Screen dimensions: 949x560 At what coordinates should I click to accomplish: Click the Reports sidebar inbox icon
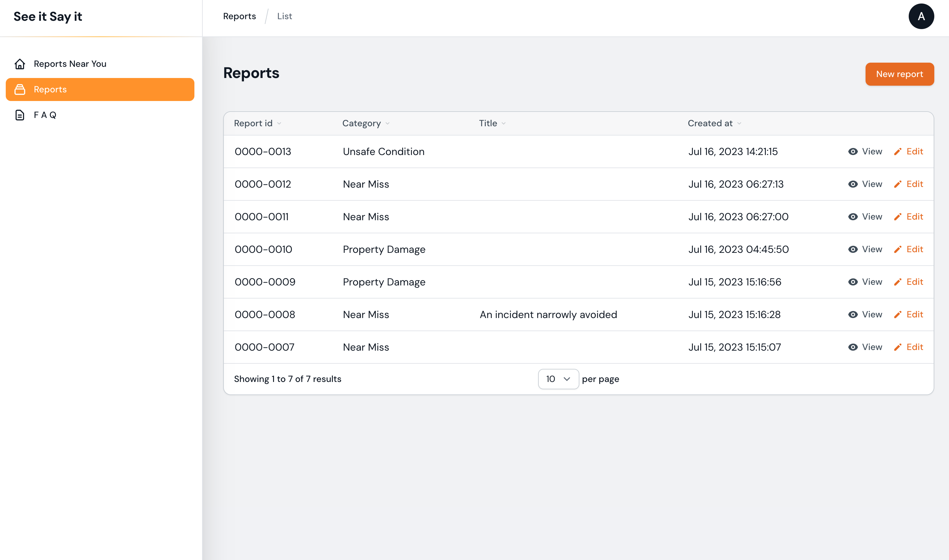tap(20, 89)
